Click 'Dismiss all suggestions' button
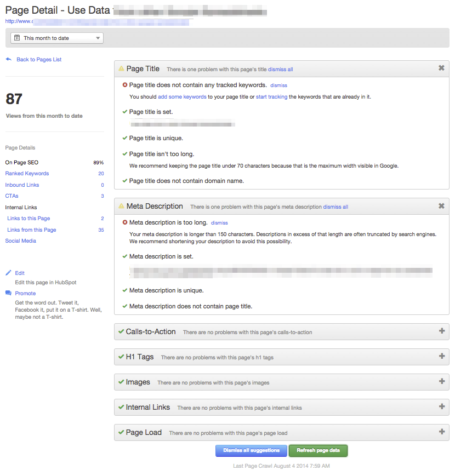The height and width of the screenshot is (476, 455). (251, 450)
